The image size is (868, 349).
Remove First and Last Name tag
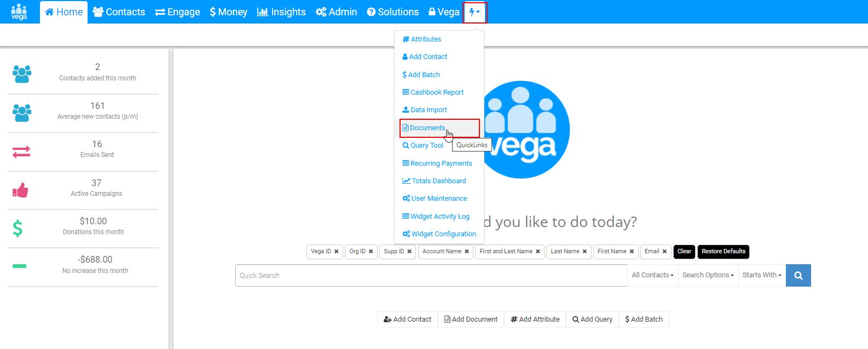[x=538, y=252]
